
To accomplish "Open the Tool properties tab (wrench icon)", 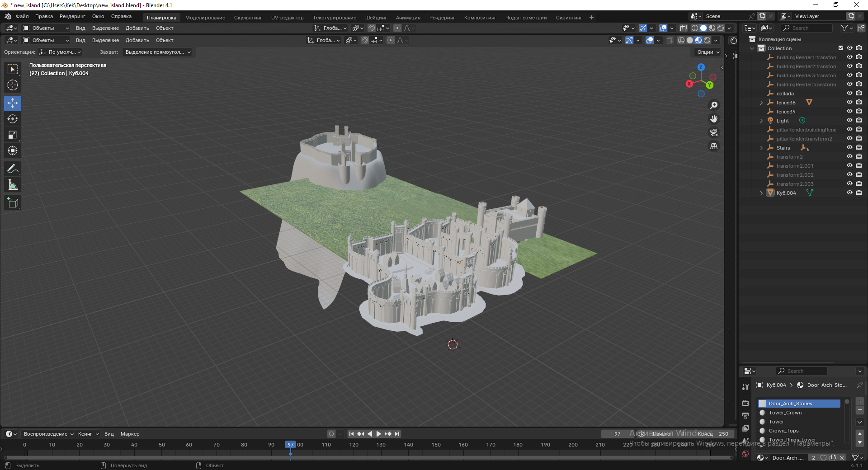I will pyautogui.click(x=745, y=387).
